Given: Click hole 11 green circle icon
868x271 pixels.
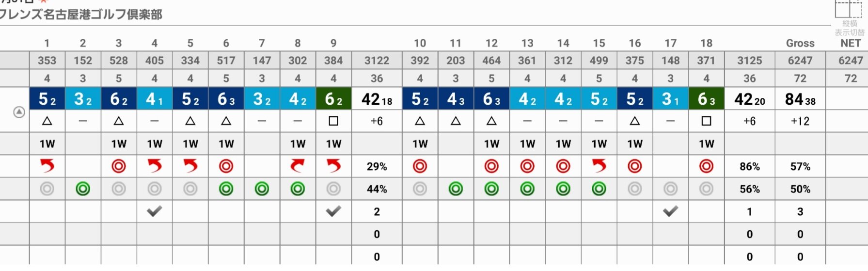Looking at the screenshot, I should pos(456,189).
